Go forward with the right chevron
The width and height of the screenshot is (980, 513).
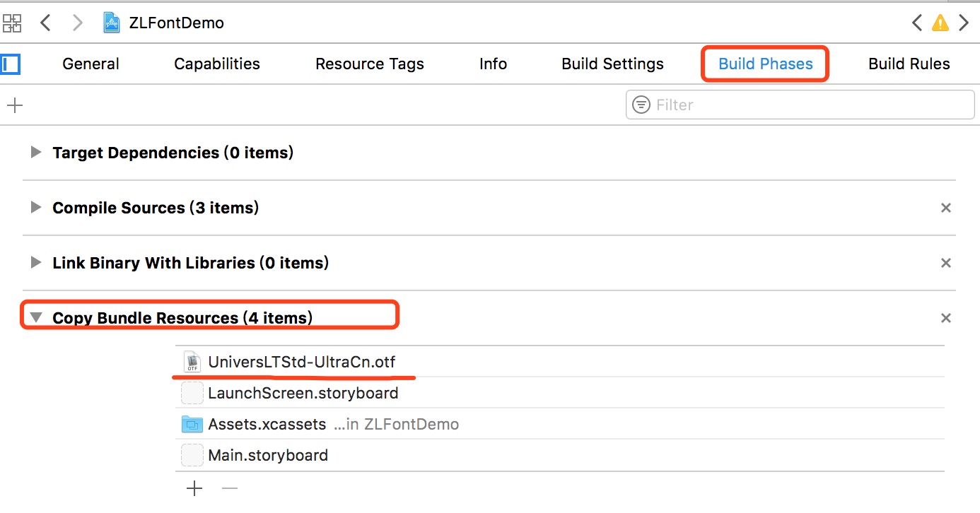(x=77, y=23)
